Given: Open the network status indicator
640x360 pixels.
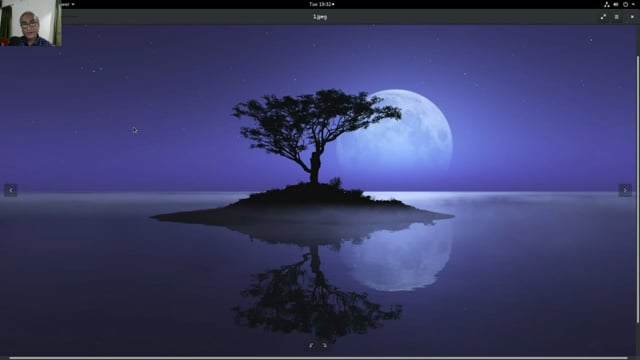Looking at the screenshot, I should pyautogui.click(x=607, y=4).
